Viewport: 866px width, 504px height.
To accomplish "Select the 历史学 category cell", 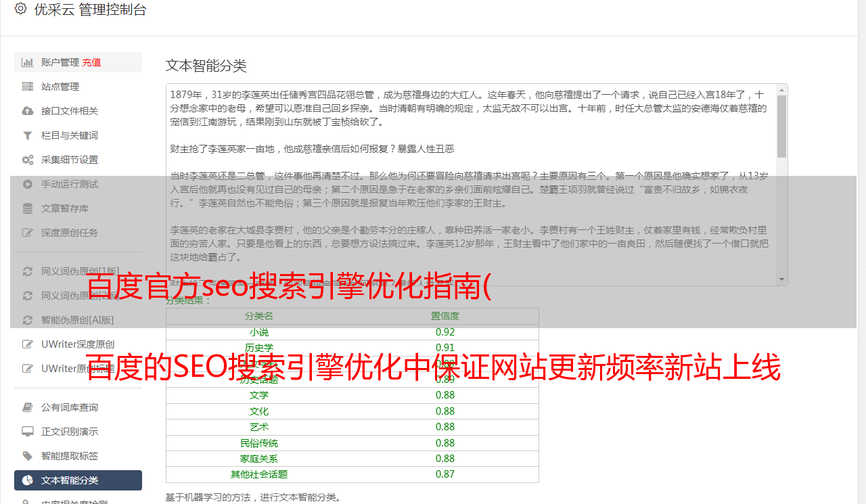I will point(259,348).
